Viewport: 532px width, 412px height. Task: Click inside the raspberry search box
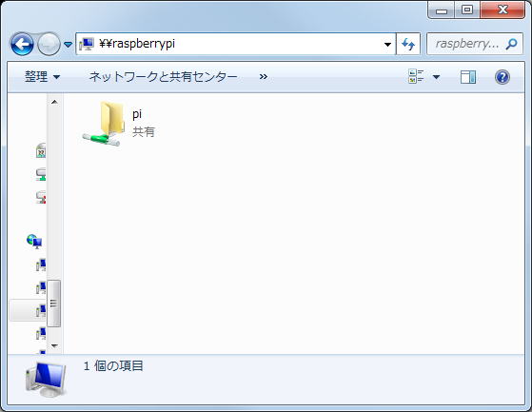467,44
